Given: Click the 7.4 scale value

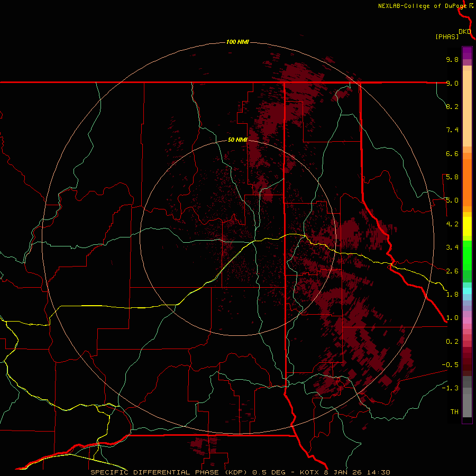Looking at the screenshot, I should [452, 130].
